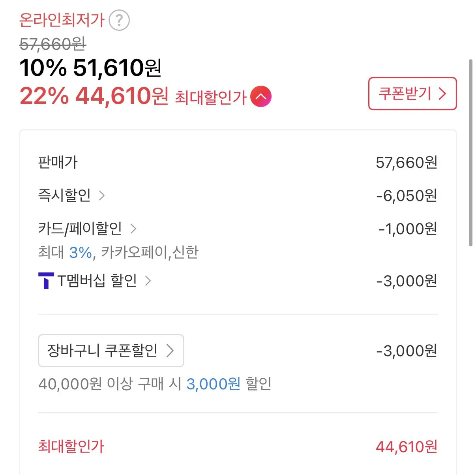This screenshot has width=476, height=475.
Task: Open the T멤버십 할인 link
Action: [x=97, y=281]
